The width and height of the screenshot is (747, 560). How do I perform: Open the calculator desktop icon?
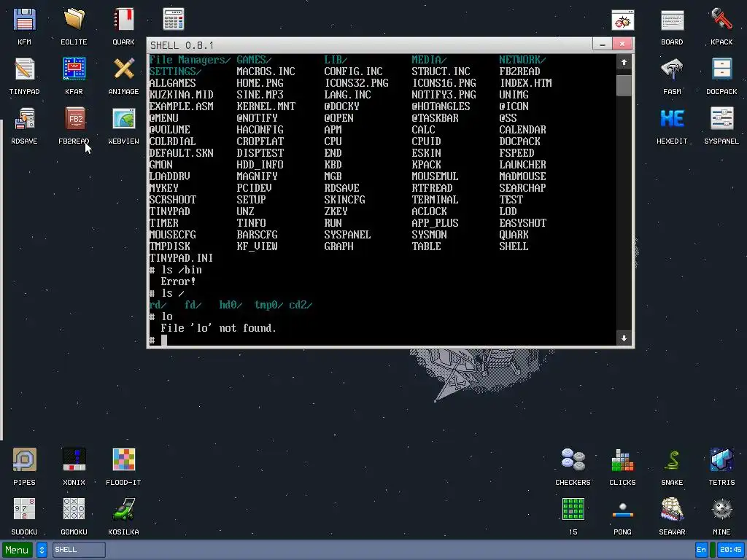point(174,20)
